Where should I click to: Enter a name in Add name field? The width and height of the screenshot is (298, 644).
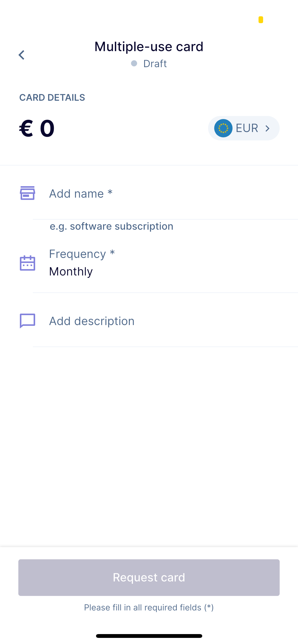pos(153,194)
